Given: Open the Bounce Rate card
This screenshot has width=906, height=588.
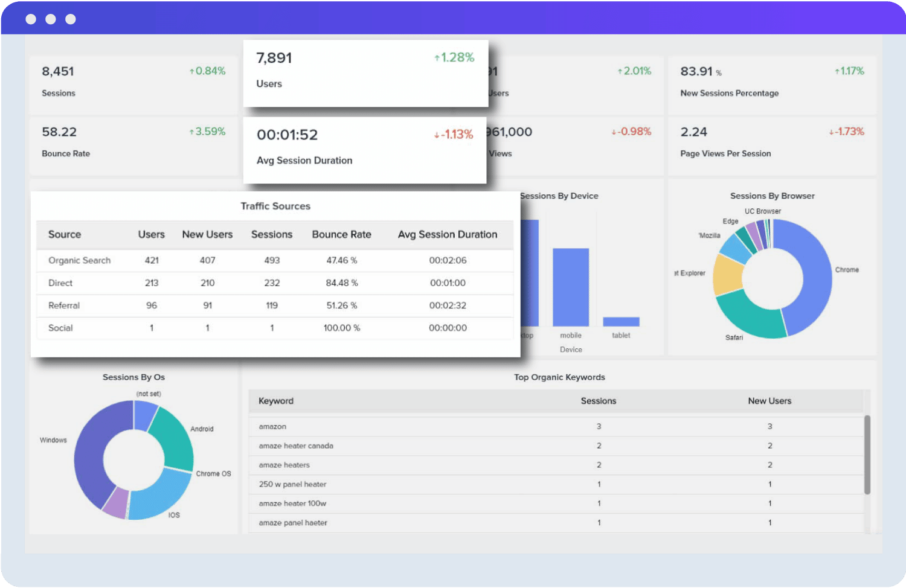Looking at the screenshot, I should [x=133, y=145].
